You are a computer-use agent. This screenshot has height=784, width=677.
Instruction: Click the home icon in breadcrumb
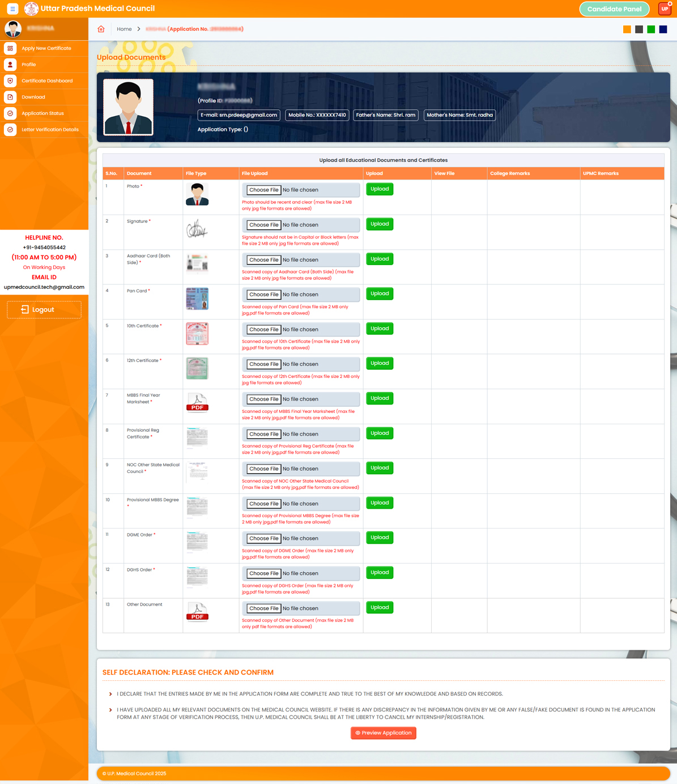(x=101, y=29)
